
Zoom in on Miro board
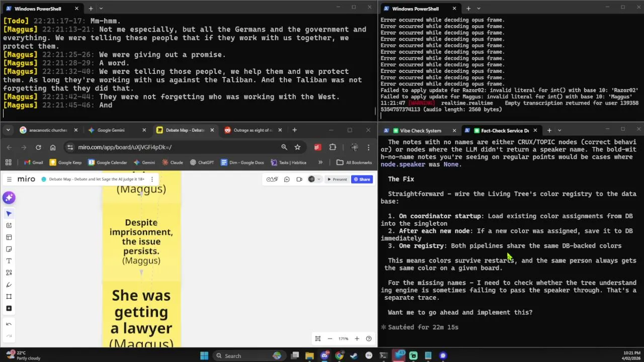[x=357, y=338]
